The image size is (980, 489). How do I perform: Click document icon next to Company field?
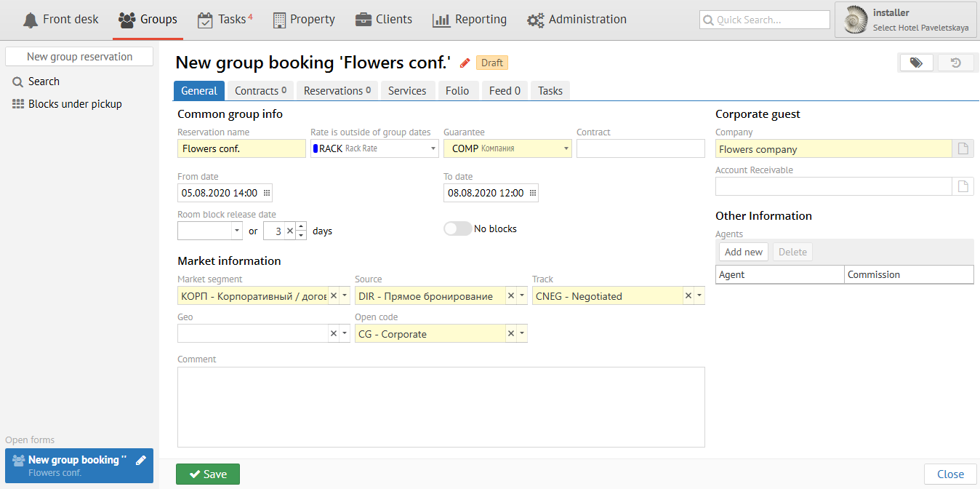pos(963,149)
